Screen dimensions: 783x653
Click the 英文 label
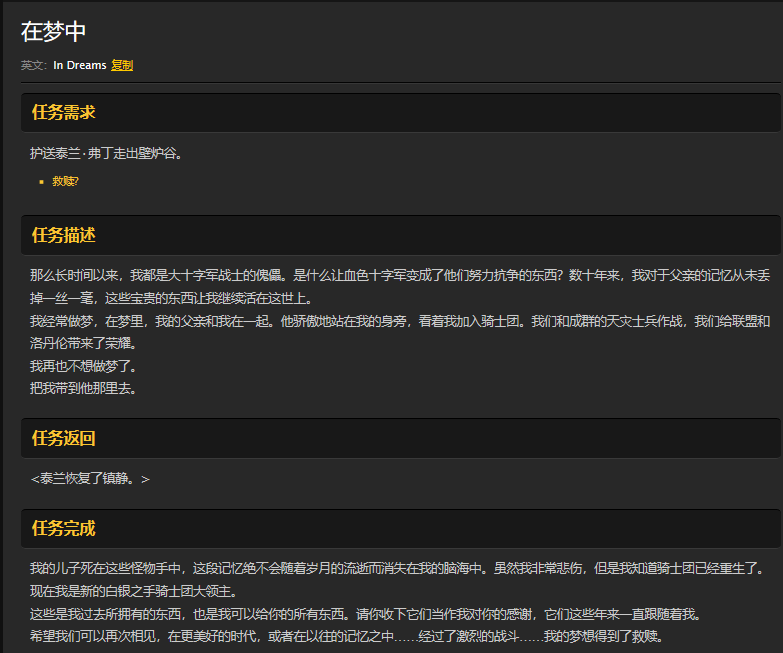[x=33, y=65]
